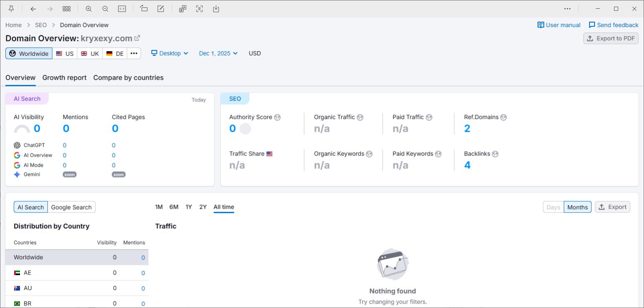Viewport: 644px width, 308px height.
Task: Open the AI Visibility value 0
Action: pyautogui.click(x=37, y=128)
